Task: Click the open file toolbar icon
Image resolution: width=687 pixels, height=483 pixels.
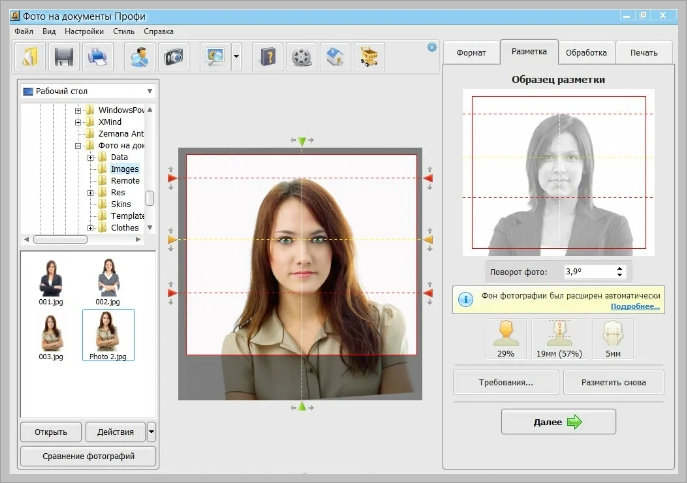Action: click(x=30, y=57)
